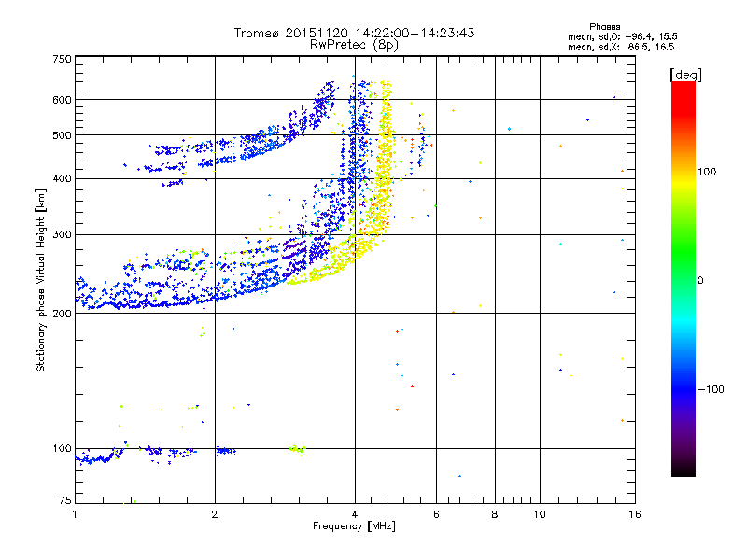Image resolution: width=747 pixels, height=560 pixels.
Task: Click the green cluster at 3 MHz, 100 km
Action: tap(297, 449)
